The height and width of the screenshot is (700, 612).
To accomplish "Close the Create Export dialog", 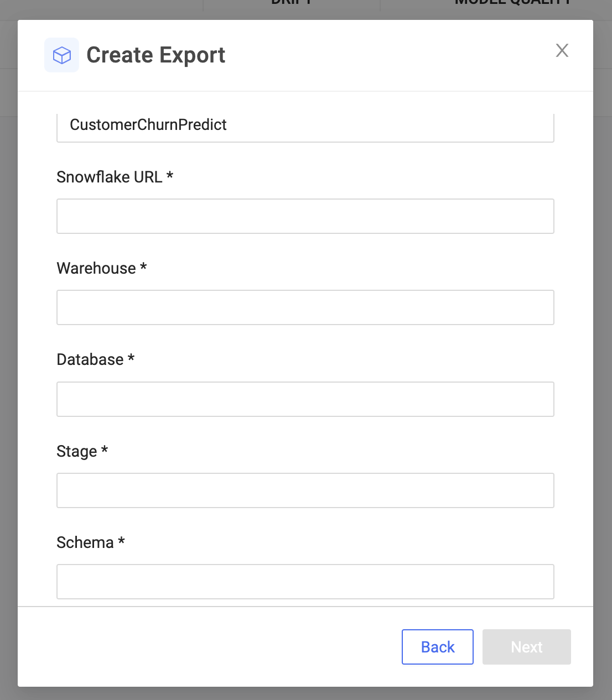I will tap(562, 50).
